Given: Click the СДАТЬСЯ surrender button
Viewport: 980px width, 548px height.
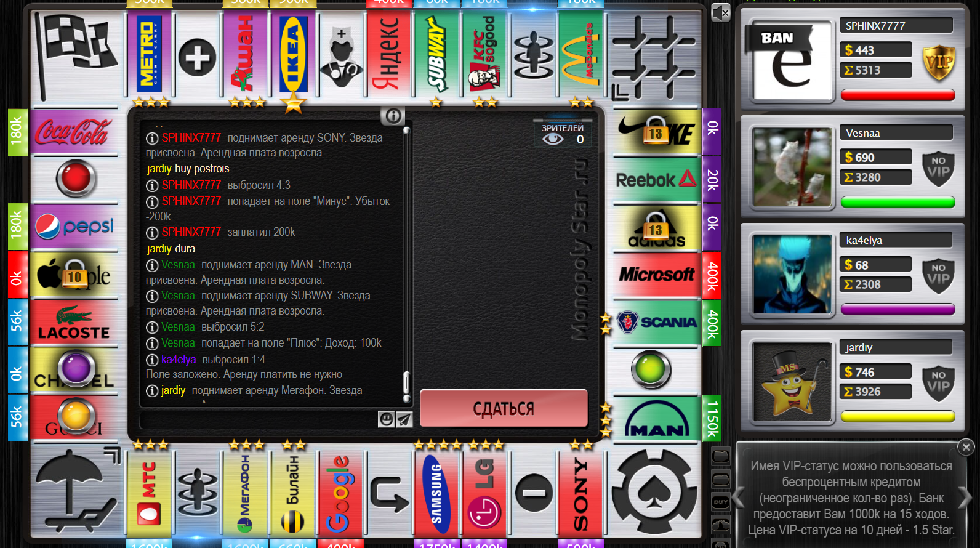Looking at the screenshot, I should click(x=504, y=408).
